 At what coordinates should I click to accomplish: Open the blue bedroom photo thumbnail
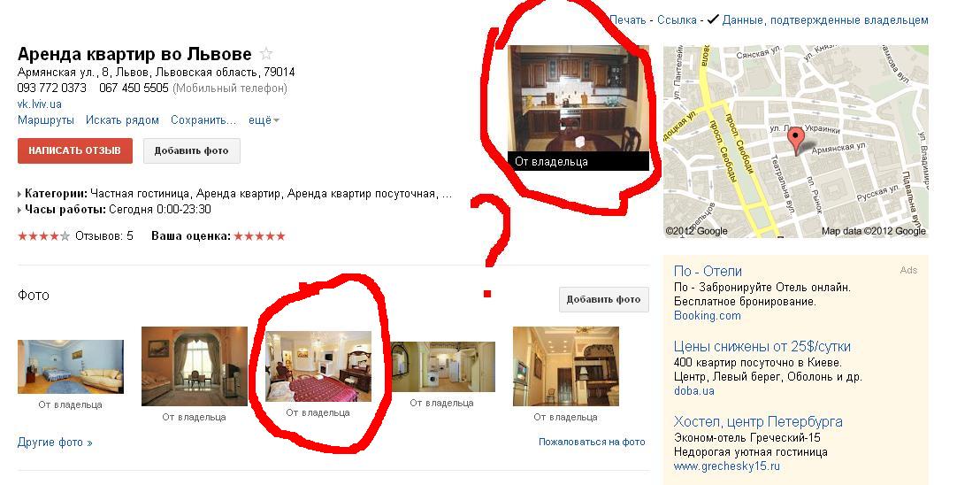(x=71, y=367)
